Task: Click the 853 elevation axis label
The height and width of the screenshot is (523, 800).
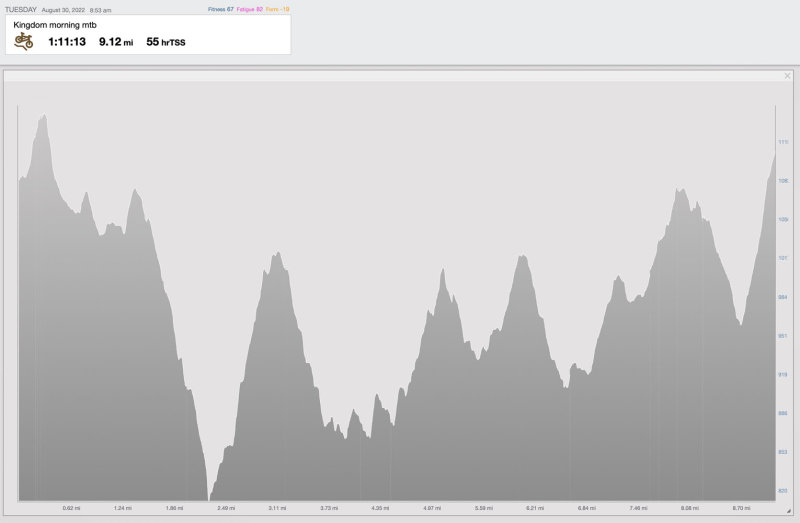Action: pyautogui.click(x=783, y=452)
